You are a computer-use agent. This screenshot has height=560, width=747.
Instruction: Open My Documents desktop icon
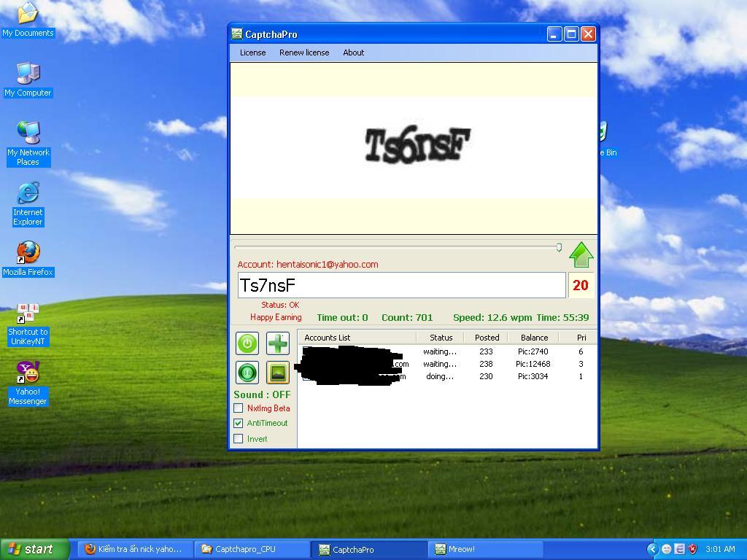pyautogui.click(x=28, y=20)
